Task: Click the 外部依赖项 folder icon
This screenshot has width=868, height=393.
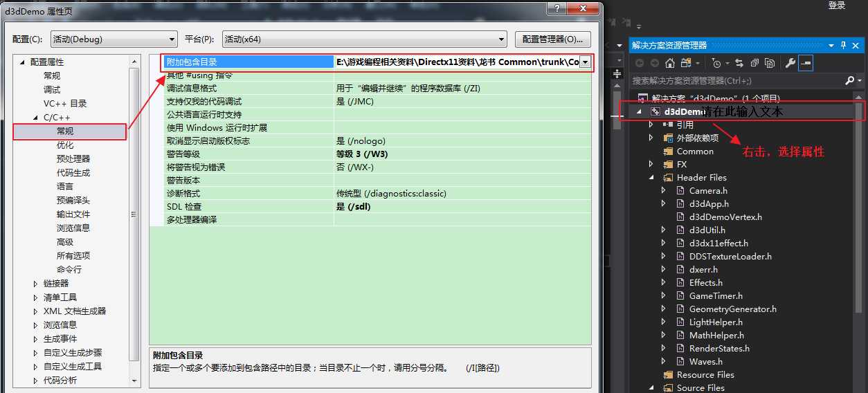Action: (668, 138)
